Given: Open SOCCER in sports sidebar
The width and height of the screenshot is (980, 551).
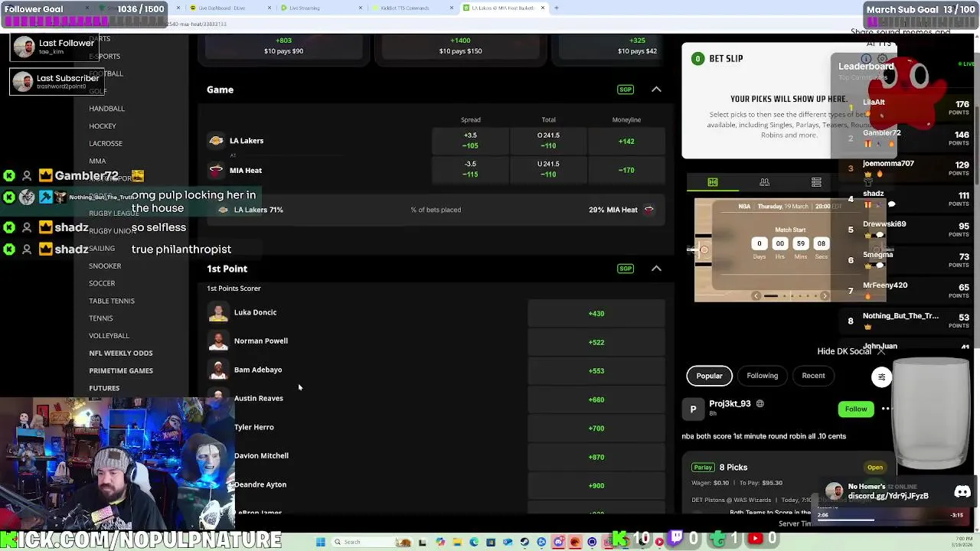Looking at the screenshot, I should click(x=102, y=283).
